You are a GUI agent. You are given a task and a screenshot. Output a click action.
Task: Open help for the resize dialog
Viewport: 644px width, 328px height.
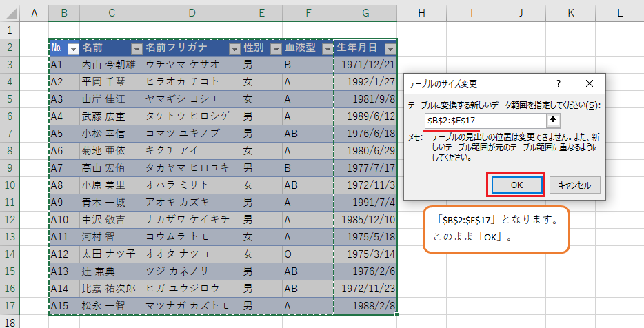tap(559, 84)
